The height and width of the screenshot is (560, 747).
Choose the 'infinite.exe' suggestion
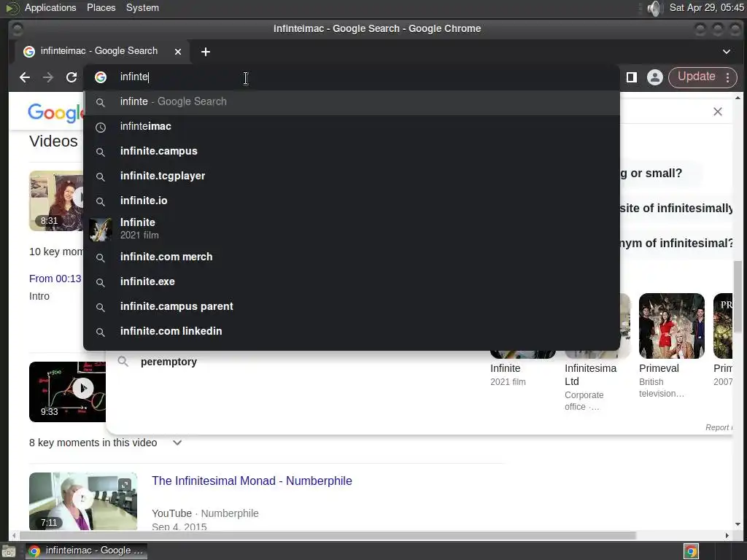(x=352, y=282)
